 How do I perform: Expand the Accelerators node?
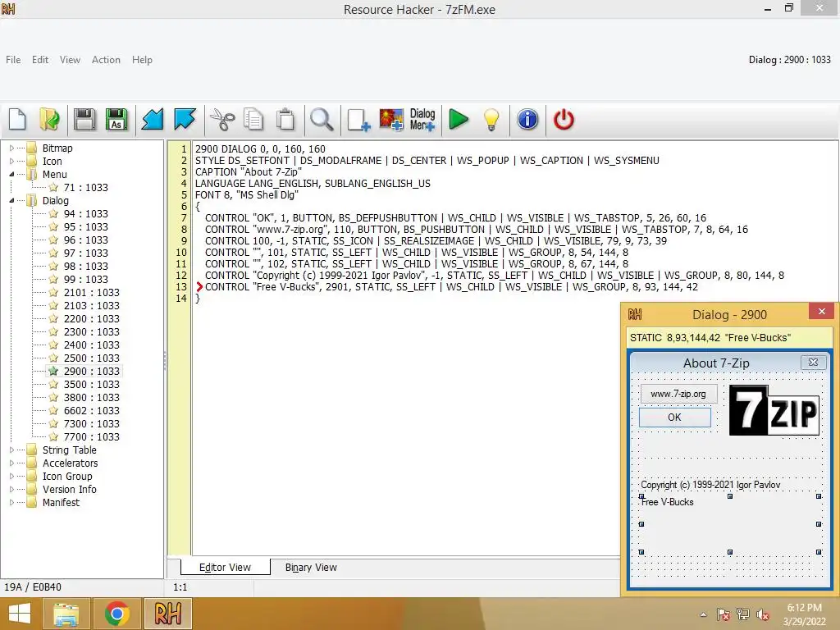click(x=11, y=463)
